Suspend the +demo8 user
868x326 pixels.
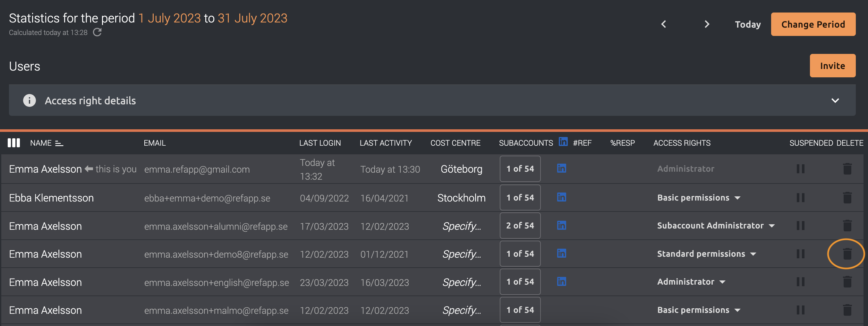801,254
